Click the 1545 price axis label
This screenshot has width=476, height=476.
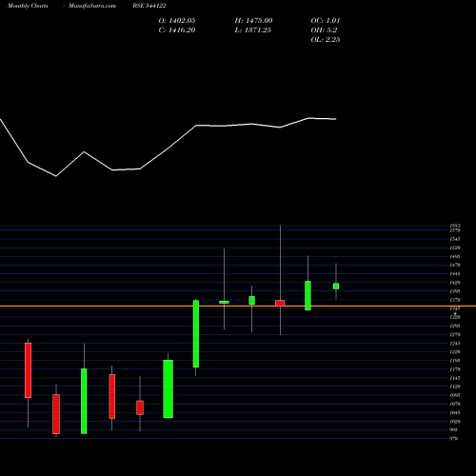tap(455, 239)
